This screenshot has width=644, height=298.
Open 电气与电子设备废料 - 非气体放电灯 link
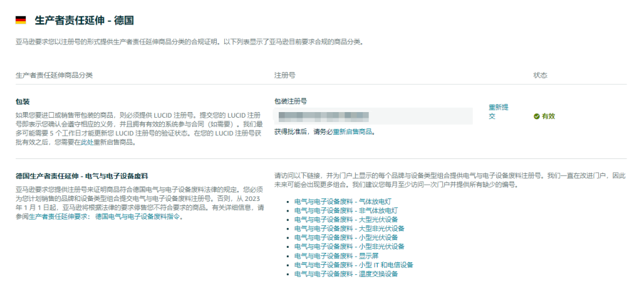tap(346, 210)
